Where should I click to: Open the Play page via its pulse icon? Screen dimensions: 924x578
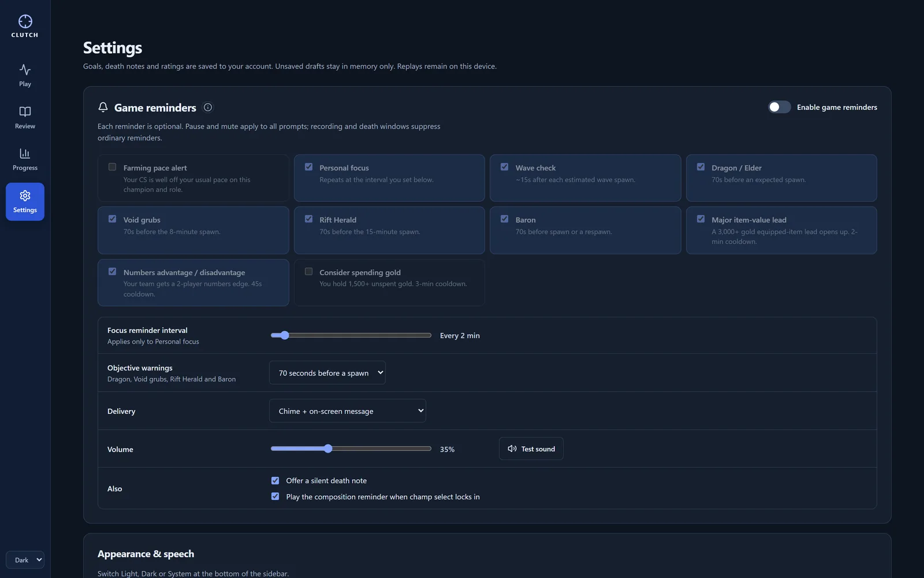click(x=25, y=69)
